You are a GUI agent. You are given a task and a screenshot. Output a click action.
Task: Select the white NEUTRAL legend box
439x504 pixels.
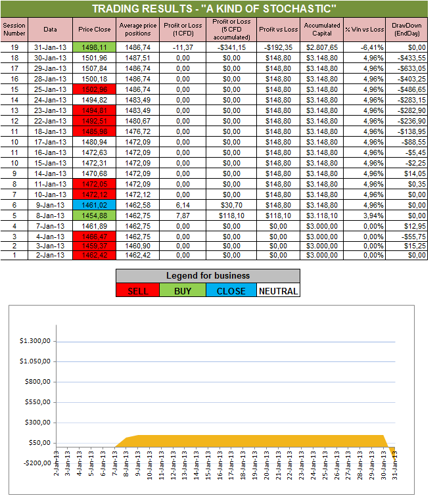(x=278, y=290)
